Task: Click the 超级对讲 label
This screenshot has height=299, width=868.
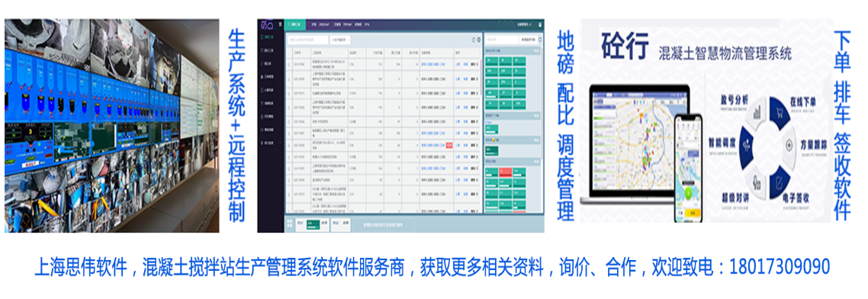Action: (x=735, y=198)
